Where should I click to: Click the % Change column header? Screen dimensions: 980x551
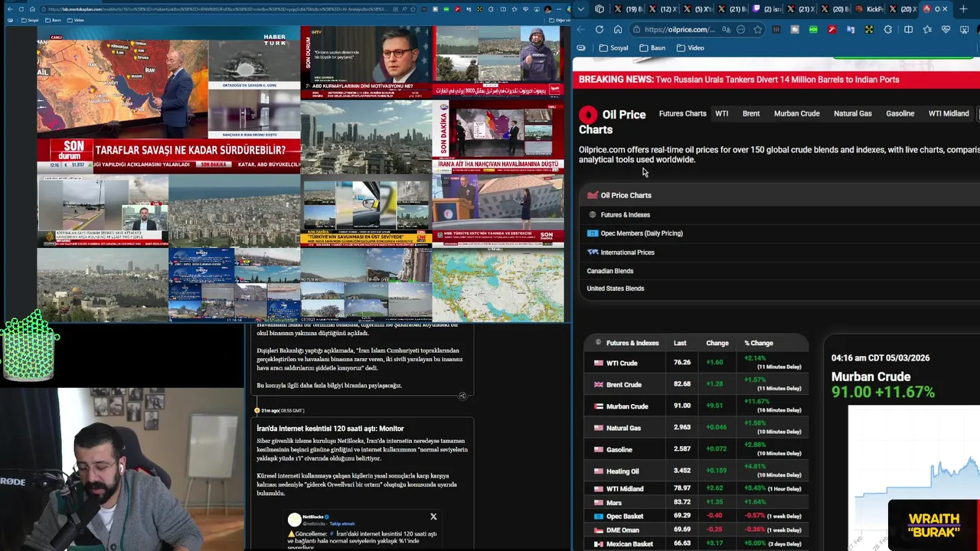pos(759,343)
